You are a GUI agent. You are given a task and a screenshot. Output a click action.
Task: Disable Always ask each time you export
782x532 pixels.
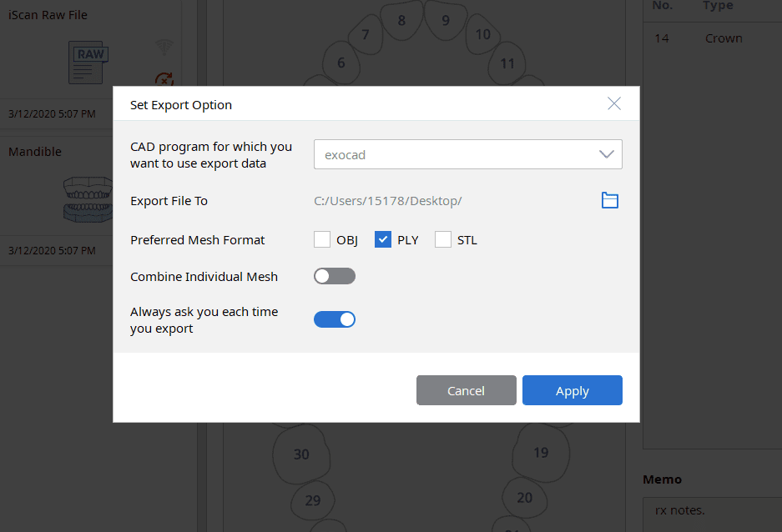[335, 319]
